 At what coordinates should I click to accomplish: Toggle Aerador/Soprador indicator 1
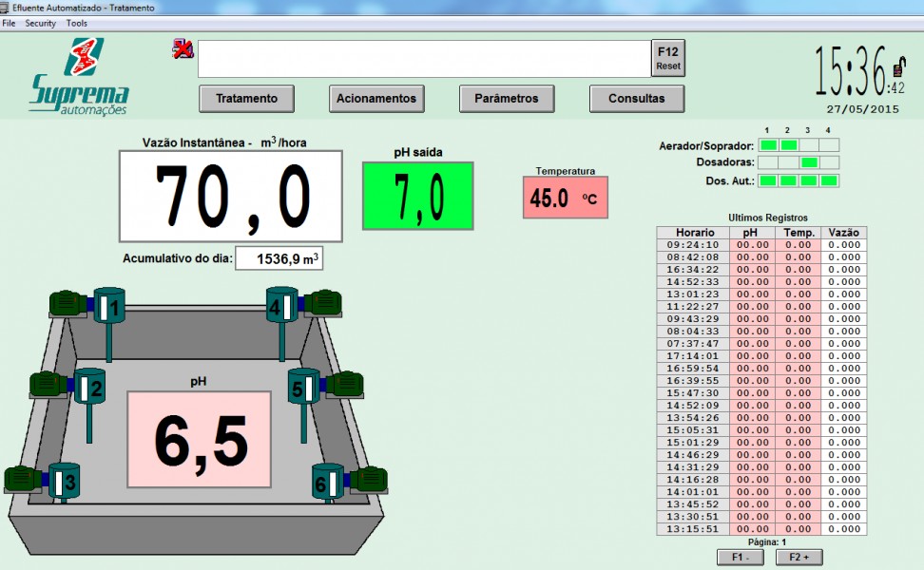[768, 145]
